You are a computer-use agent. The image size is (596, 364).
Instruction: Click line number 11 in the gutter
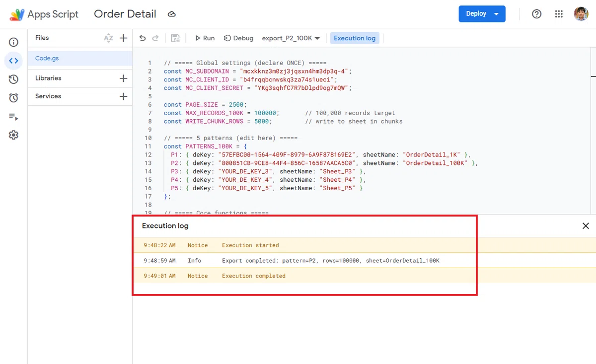148,146
